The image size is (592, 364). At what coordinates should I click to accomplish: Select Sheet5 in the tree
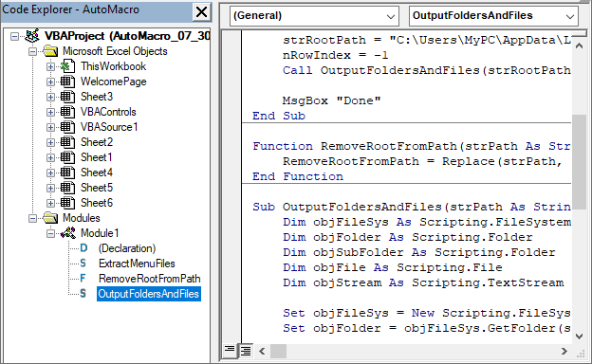point(97,188)
